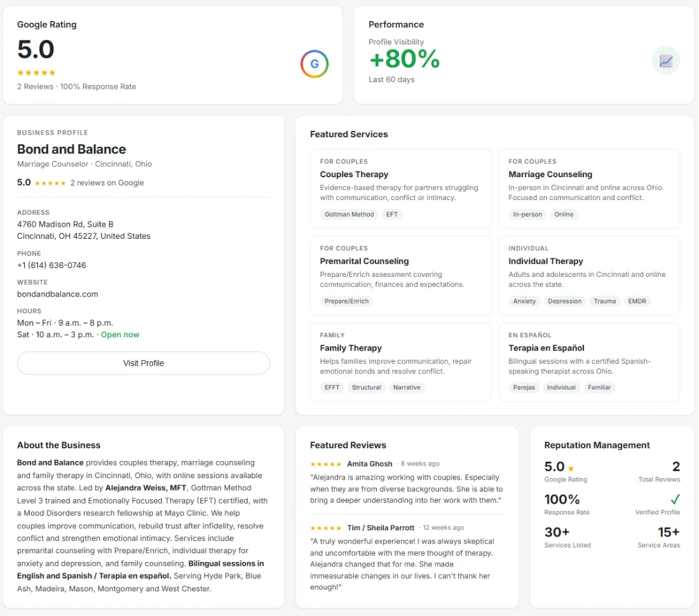This screenshot has width=699, height=616.
Task: Click the '30+' Services Listed stat
Action: [557, 532]
